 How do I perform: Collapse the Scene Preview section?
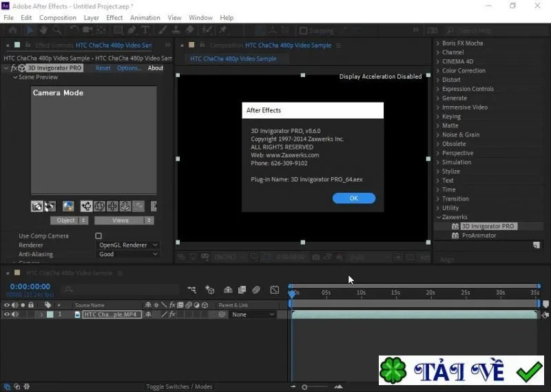15,77
